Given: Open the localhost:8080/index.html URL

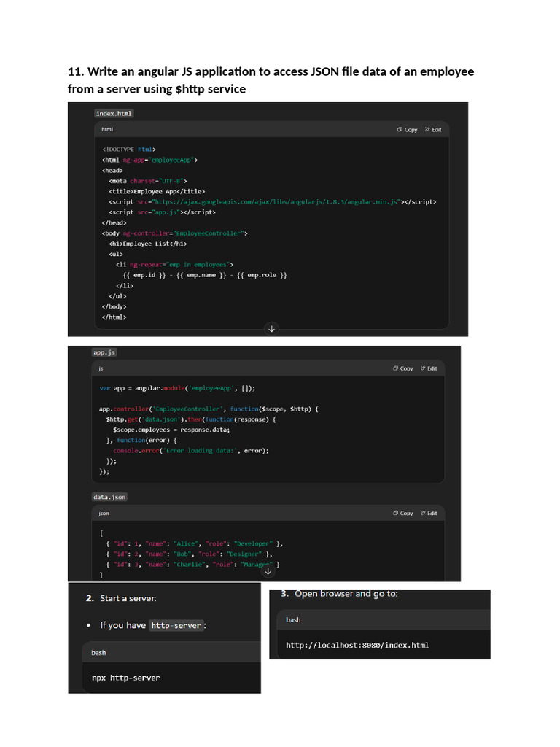Looking at the screenshot, I should (x=357, y=645).
